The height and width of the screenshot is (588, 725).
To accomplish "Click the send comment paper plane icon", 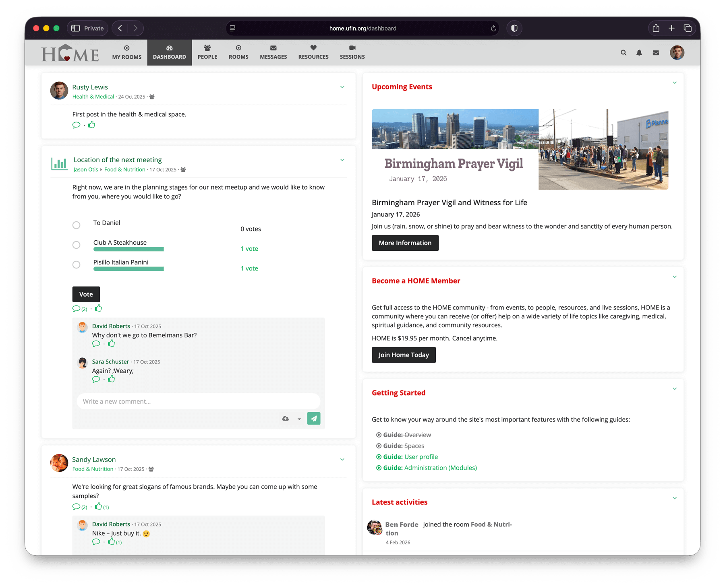I will click(314, 419).
